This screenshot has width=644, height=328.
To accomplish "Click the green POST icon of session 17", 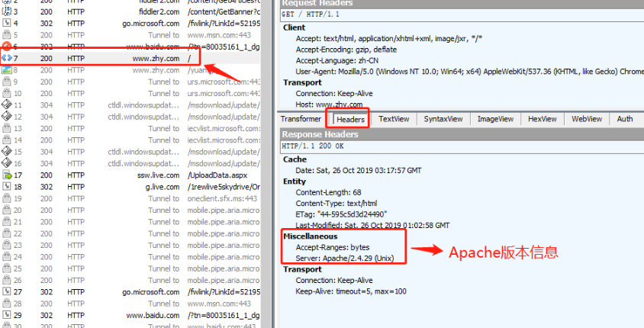I will (x=7, y=175).
